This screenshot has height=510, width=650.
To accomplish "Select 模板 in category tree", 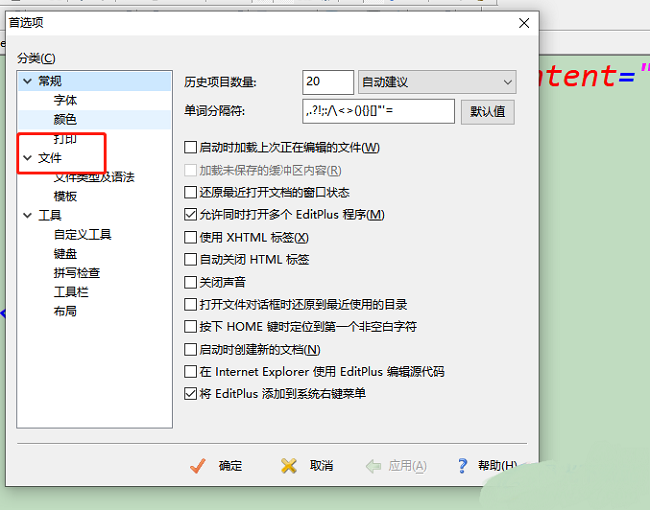I will 65,196.
